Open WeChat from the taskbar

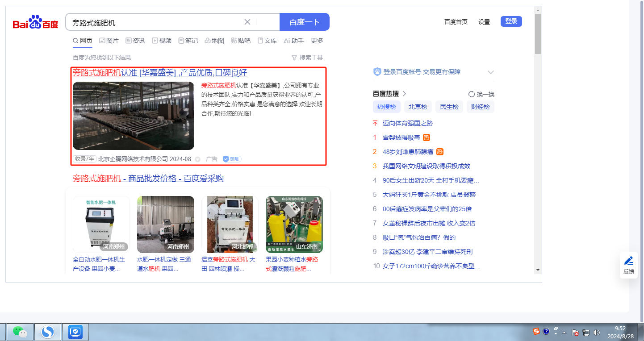[x=20, y=332]
